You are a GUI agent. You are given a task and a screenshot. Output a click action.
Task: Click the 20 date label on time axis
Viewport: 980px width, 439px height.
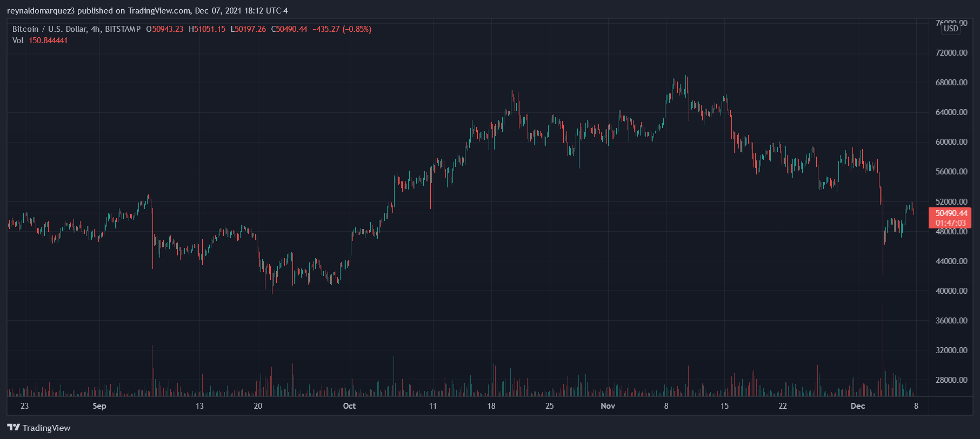(258, 406)
